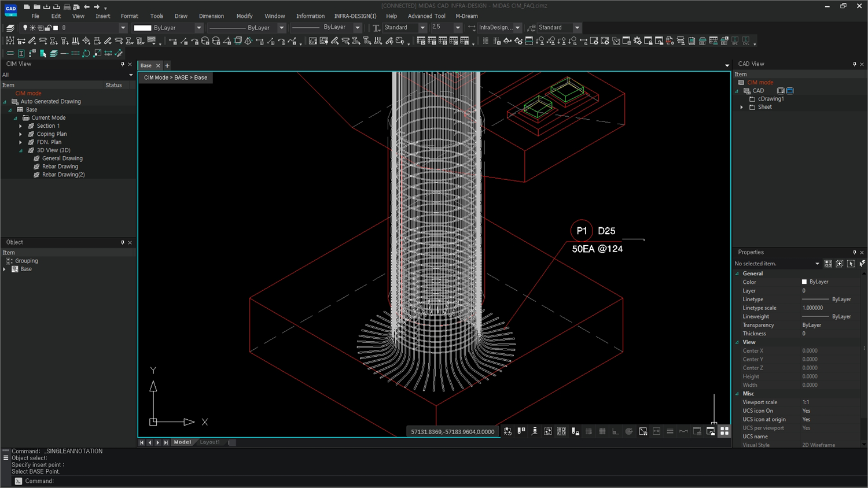This screenshot has width=868, height=488.
Task: Open the Dimension menu
Action: [212, 16]
